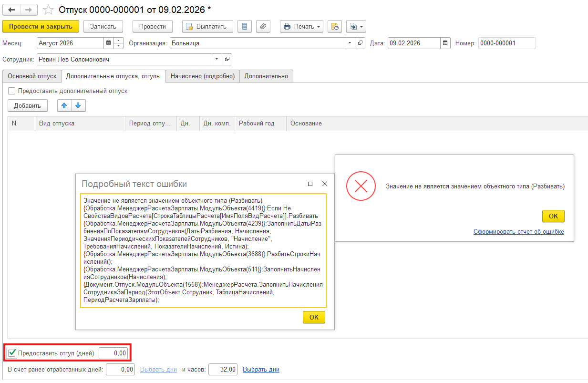Image resolution: width=588 pixels, height=383 pixels.
Task: Click the Основание column header
Action: (437, 123)
